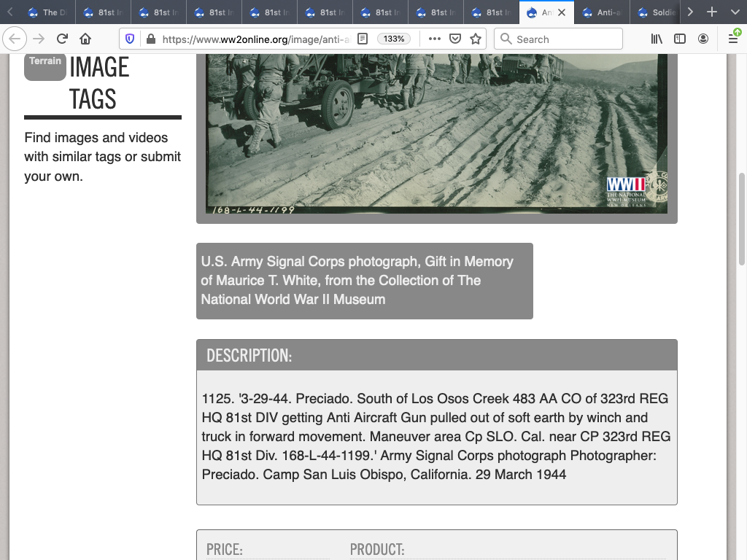
Task: Reload the current page
Action: coord(62,39)
